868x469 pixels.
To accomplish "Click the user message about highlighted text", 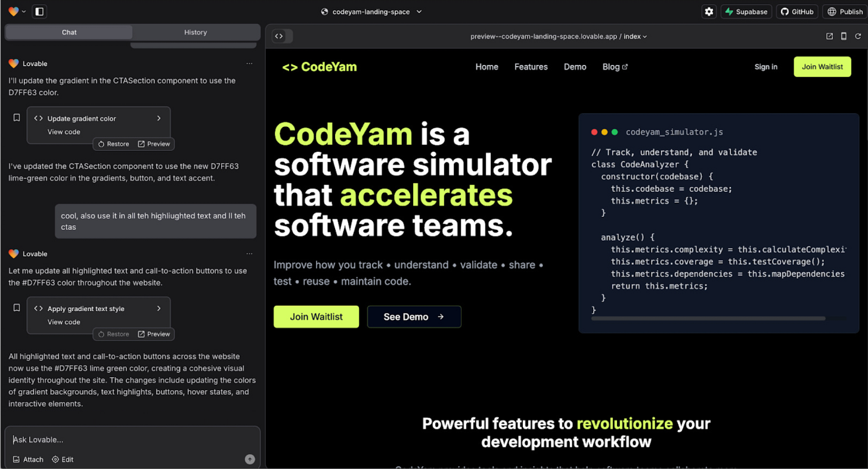I will [155, 221].
